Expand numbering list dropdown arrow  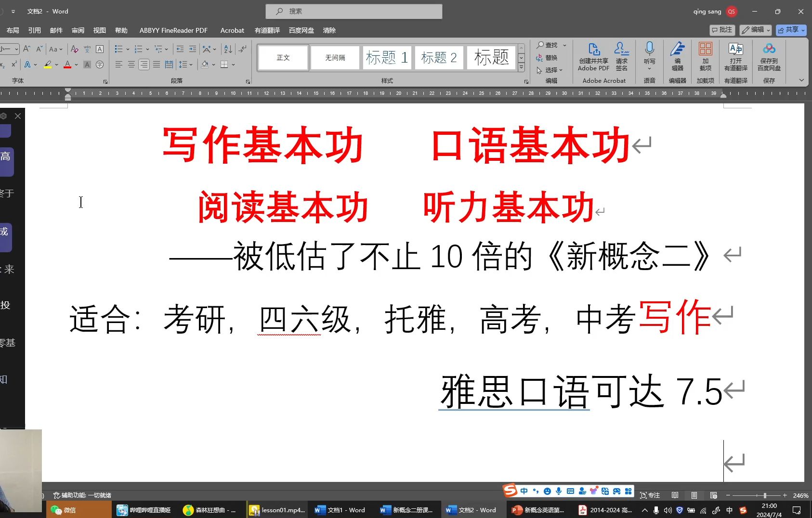click(x=147, y=49)
